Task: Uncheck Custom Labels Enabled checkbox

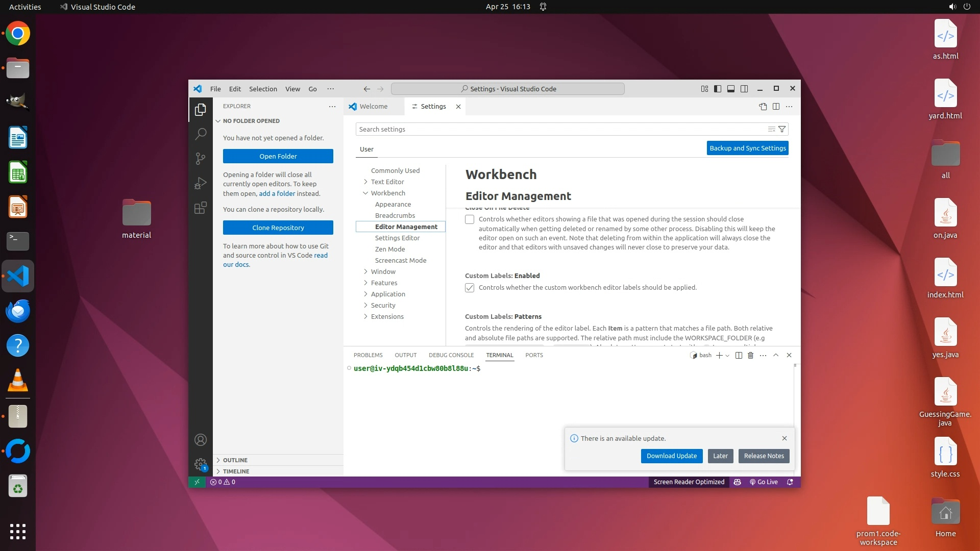Action: pyautogui.click(x=470, y=288)
